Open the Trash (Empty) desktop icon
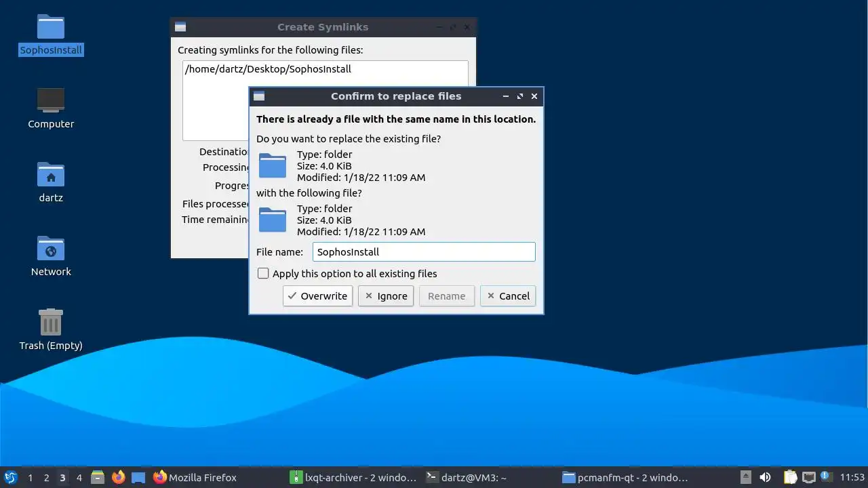This screenshot has height=488, width=868. 51,322
